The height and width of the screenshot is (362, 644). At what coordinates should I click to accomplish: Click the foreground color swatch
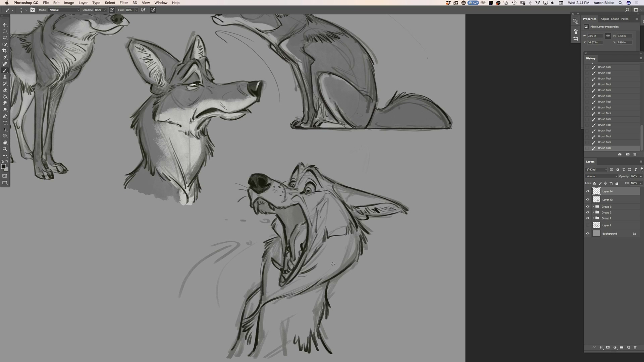tap(3, 167)
